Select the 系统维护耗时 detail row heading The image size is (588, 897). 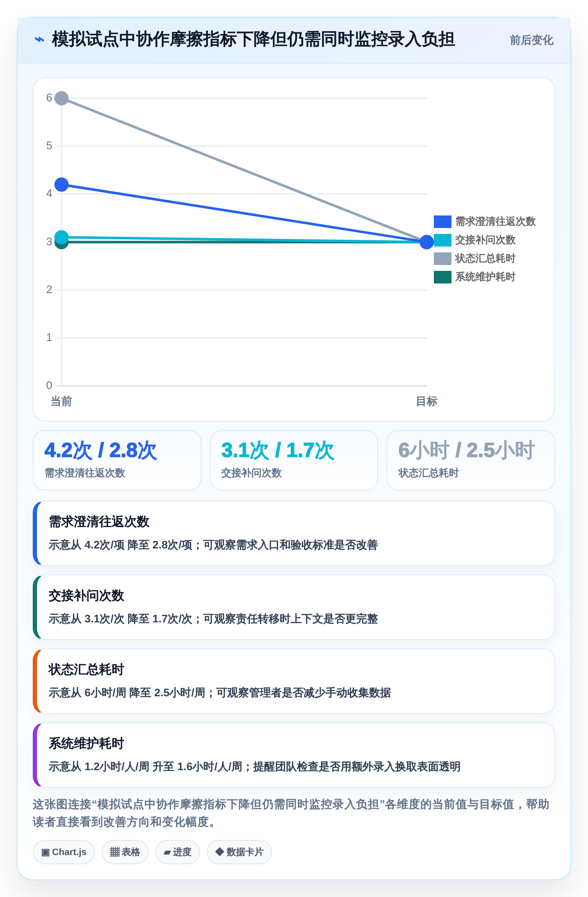pos(87,743)
